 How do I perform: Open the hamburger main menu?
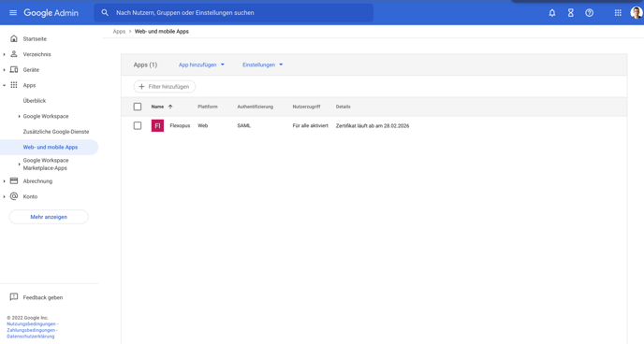[x=13, y=13]
